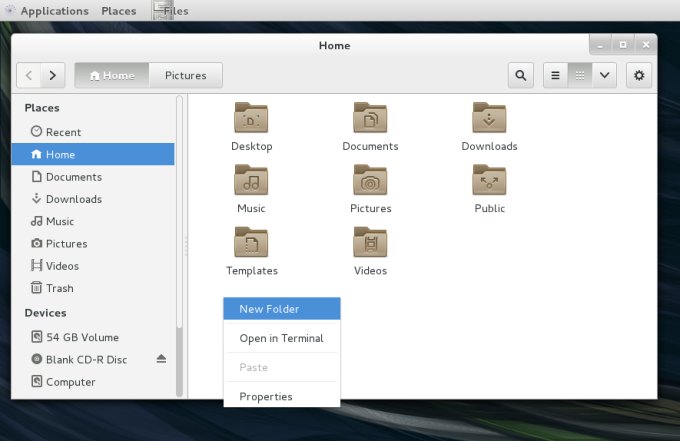Select Videos in the sidebar
The height and width of the screenshot is (441, 680).
[x=93, y=266]
